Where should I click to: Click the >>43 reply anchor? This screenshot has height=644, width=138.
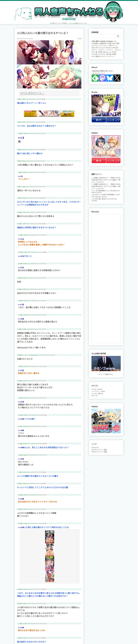pos(21,459)
